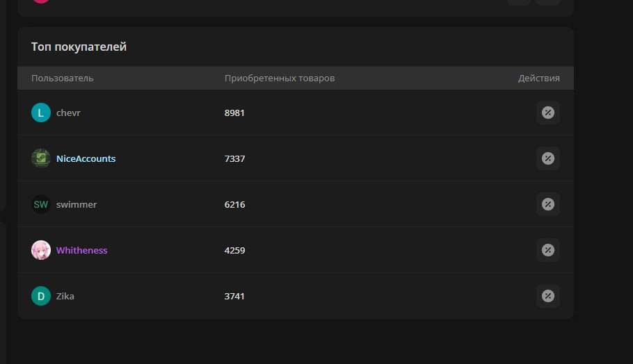This screenshot has height=364, width=633.
Task: Select Whitheness's pink anime avatar
Action: click(41, 250)
